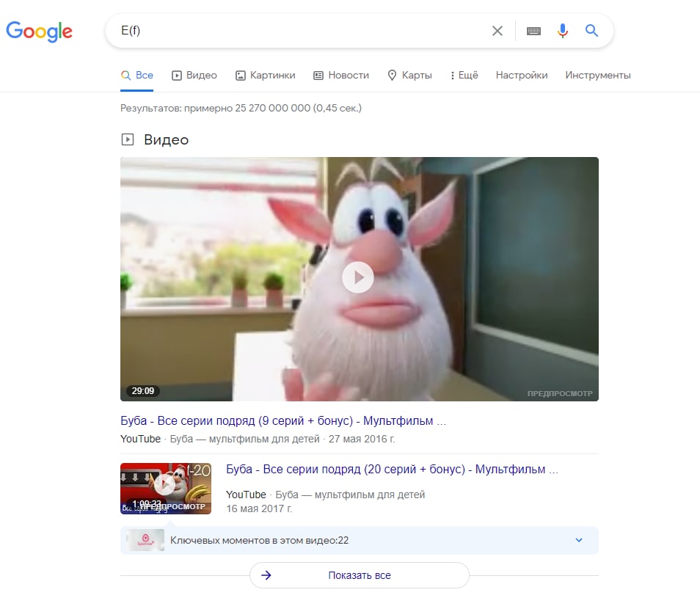Submit search with the blue magnifier icon
700x609 pixels.
(x=591, y=30)
